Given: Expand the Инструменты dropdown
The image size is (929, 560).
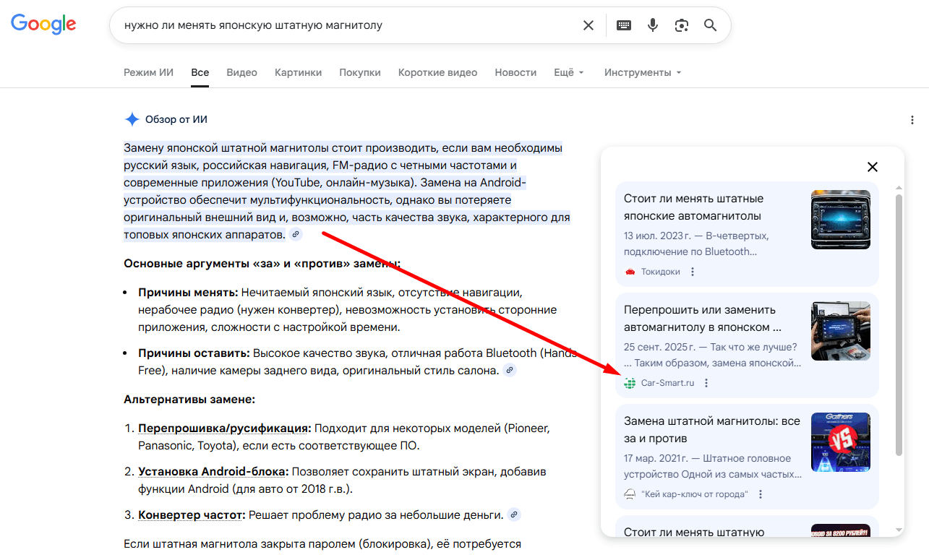Looking at the screenshot, I should (643, 72).
